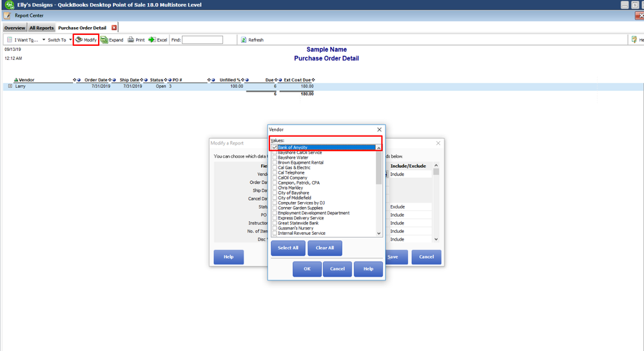The height and width of the screenshot is (351, 644).
Task: Close the Modify a Report dialog
Action: (x=438, y=143)
